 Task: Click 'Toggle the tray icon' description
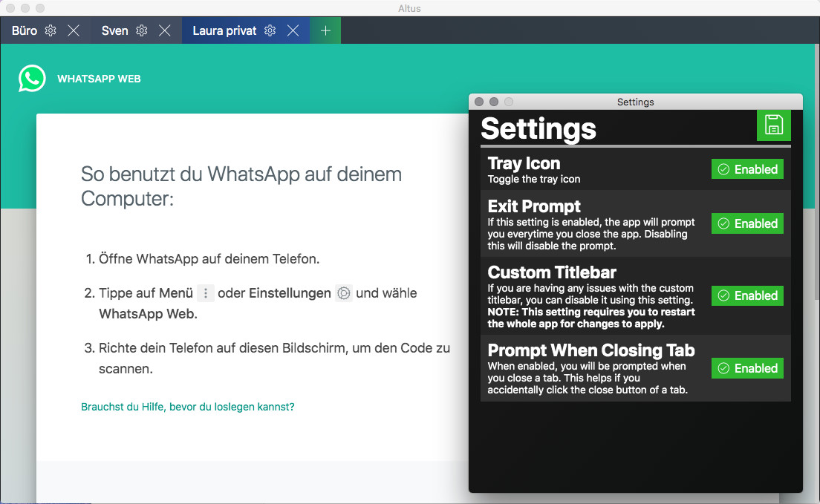tap(534, 180)
